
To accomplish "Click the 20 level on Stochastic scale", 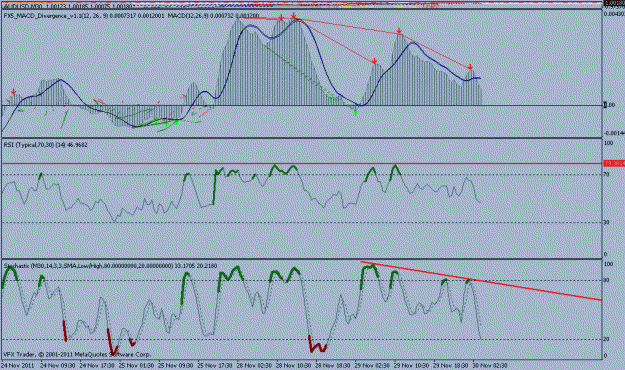I will (x=606, y=339).
